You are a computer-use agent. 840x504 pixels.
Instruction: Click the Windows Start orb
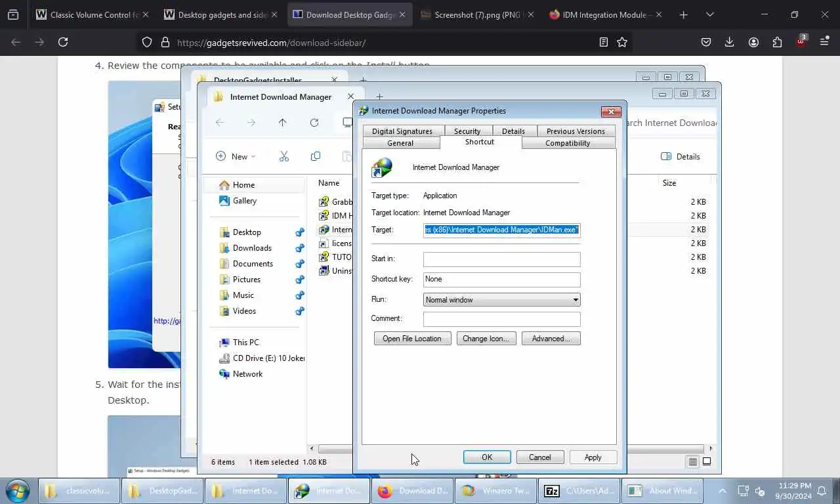pos(17,490)
